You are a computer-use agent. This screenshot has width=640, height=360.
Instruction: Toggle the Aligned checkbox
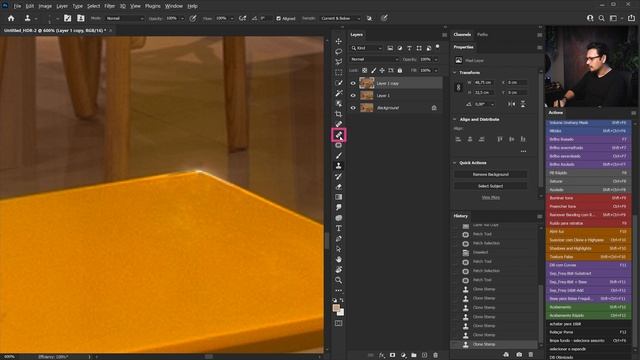click(278, 18)
